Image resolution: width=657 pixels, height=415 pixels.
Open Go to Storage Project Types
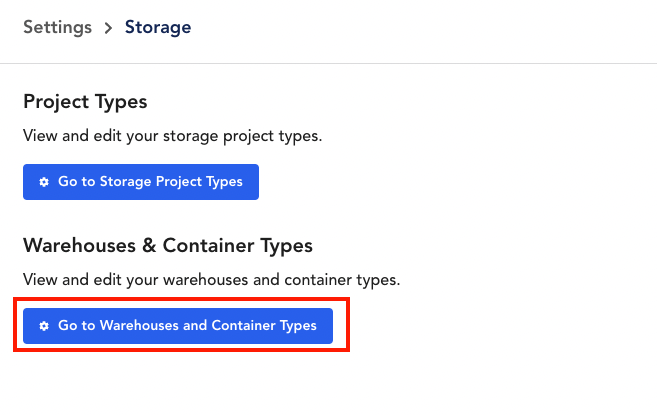click(x=141, y=182)
